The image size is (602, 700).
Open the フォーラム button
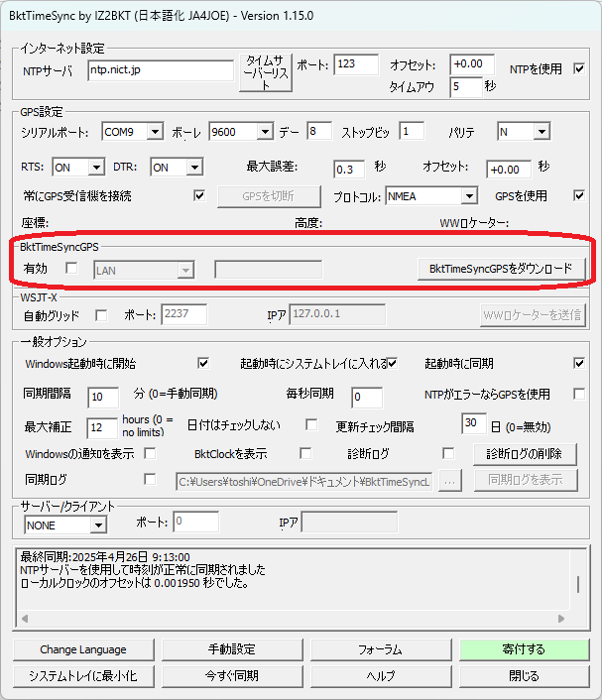381,649
